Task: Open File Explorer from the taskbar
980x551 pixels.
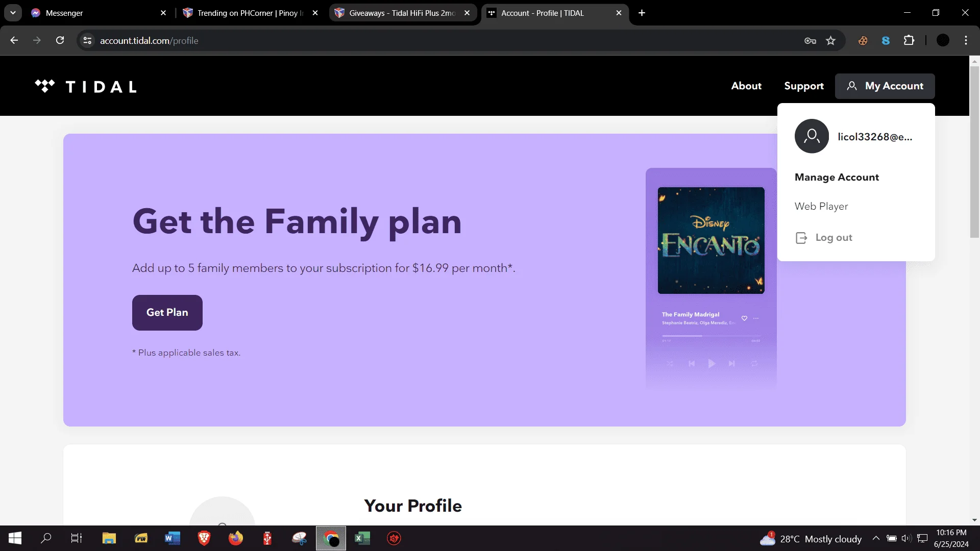Action: click(x=109, y=538)
